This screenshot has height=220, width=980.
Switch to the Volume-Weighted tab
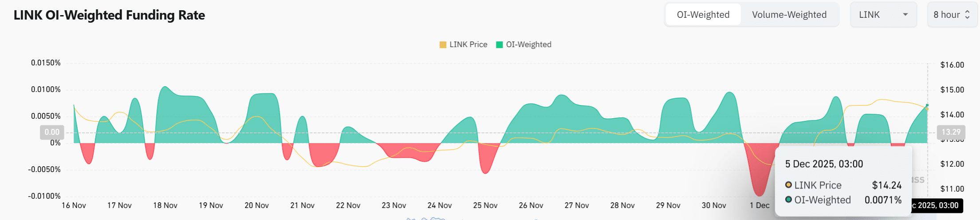[789, 15]
